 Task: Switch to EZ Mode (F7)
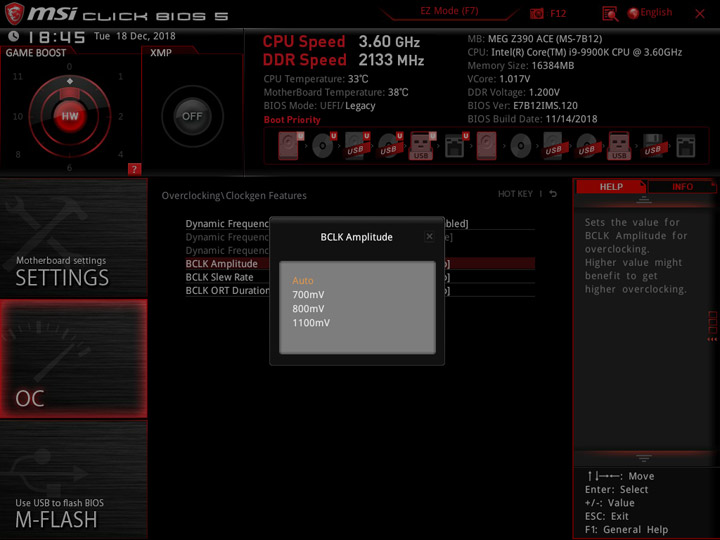pos(449,11)
